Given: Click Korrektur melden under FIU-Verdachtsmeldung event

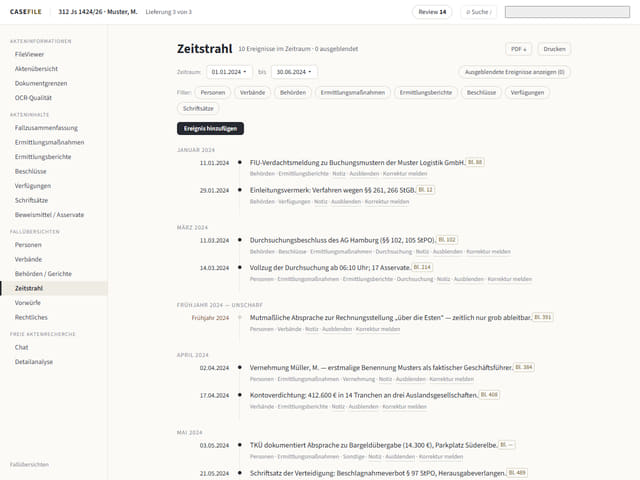Looking at the screenshot, I should point(405,173).
